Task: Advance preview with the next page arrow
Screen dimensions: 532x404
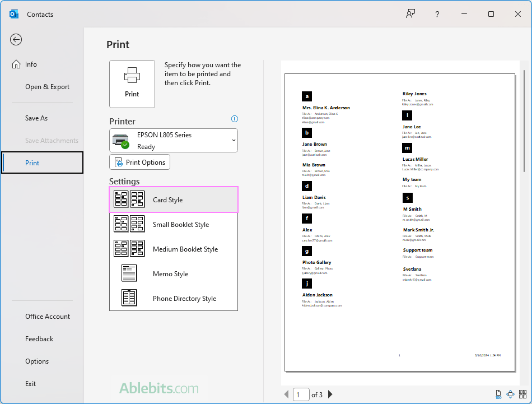Action: pos(330,394)
